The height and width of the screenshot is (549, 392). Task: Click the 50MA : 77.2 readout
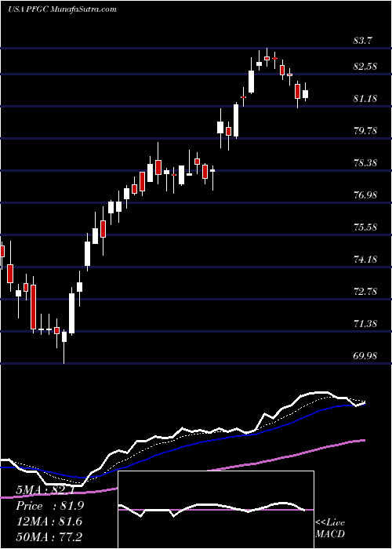tap(49, 537)
